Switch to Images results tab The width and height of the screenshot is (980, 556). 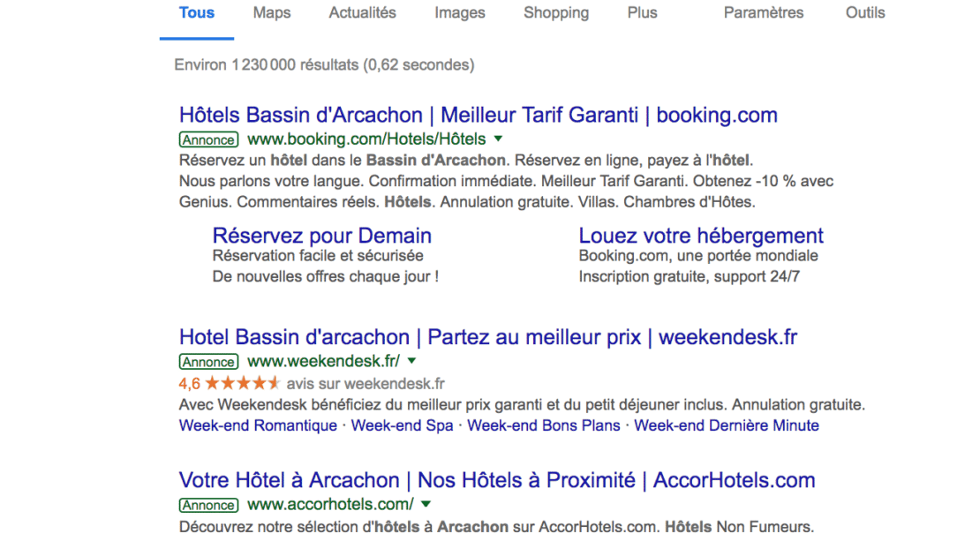[x=460, y=13]
